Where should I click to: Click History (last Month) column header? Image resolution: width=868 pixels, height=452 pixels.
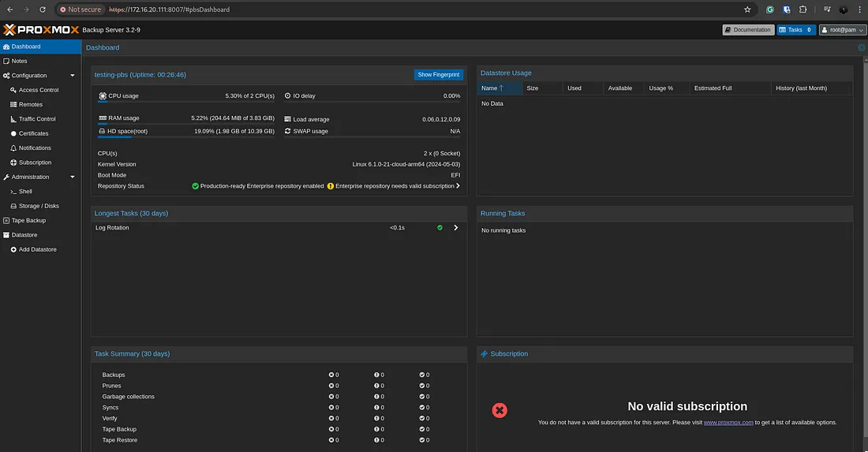pyautogui.click(x=811, y=88)
